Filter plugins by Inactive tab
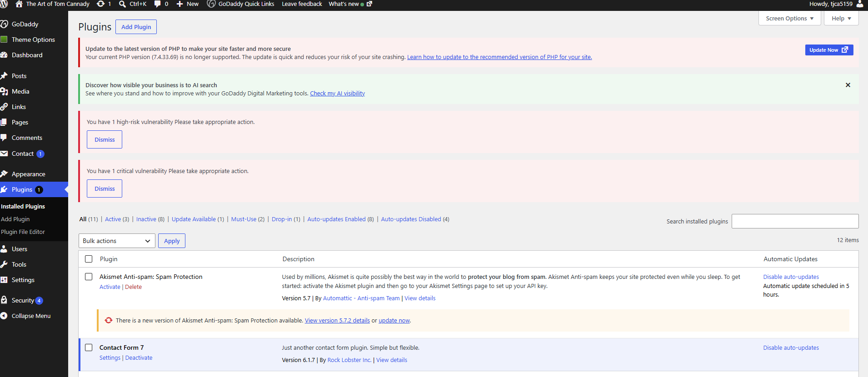The image size is (868, 377). [146, 219]
